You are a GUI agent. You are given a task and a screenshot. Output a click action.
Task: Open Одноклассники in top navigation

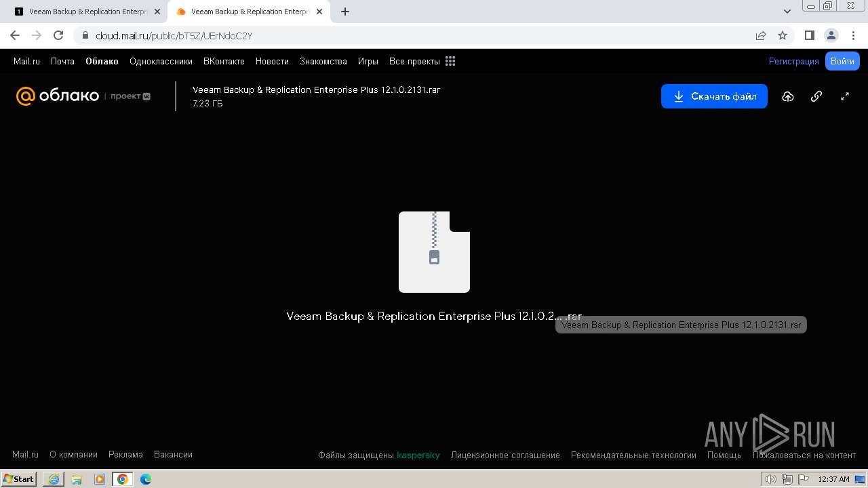pos(161,61)
